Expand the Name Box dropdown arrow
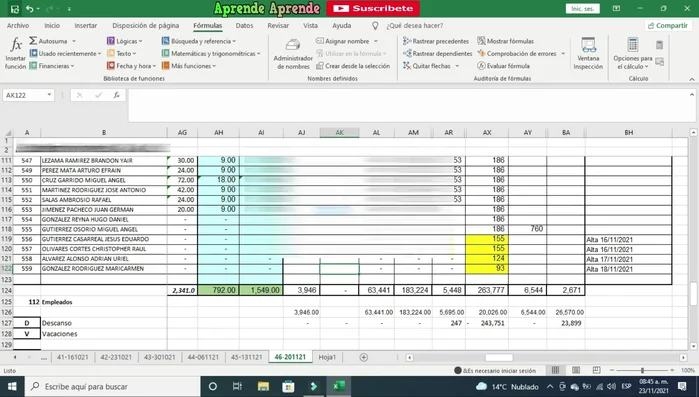Image resolution: width=699 pixels, height=397 pixels. (49, 95)
